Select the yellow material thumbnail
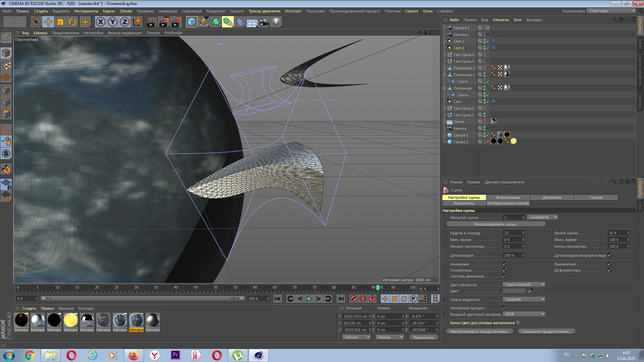 (x=70, y=320)
